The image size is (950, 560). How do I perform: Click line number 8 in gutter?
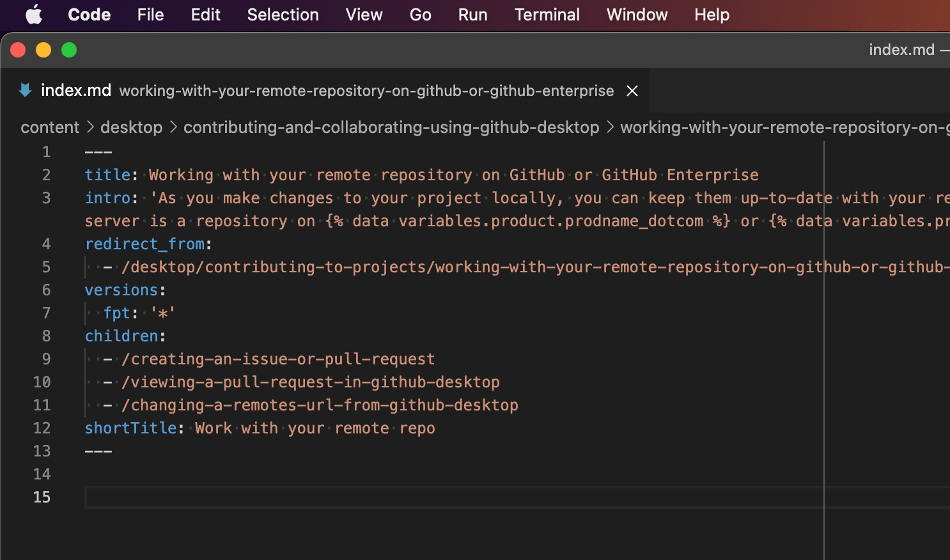click(x=46, y=336)
